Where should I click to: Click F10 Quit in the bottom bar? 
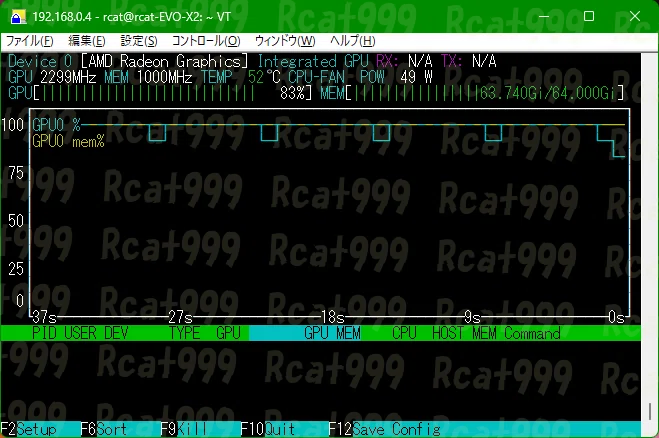pos(267,429)
